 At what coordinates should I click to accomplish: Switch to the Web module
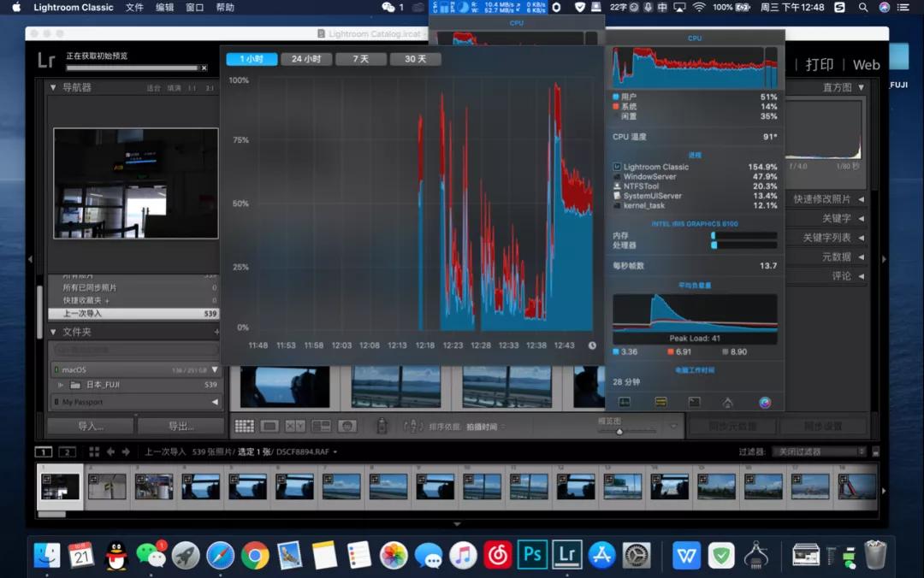coord(866,64)
